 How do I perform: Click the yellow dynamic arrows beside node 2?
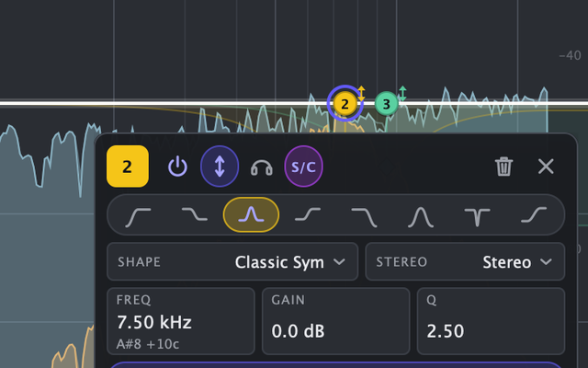(x=361, y=94)
